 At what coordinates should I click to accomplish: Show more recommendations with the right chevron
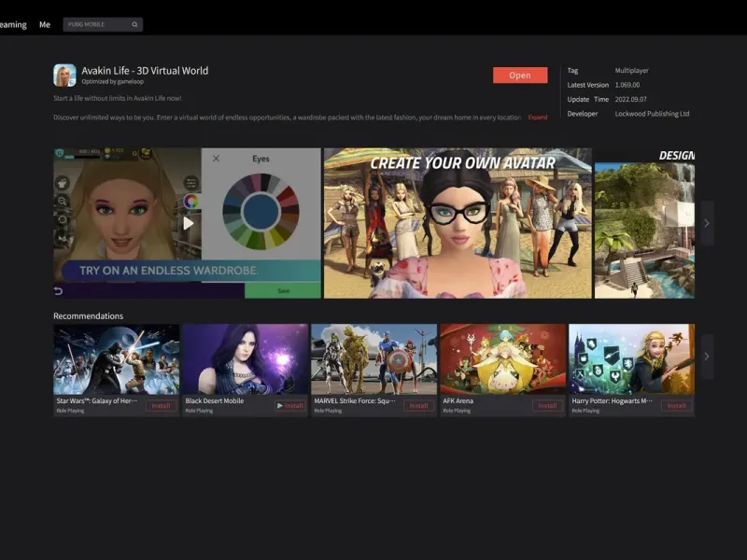[x=707, y=357]
